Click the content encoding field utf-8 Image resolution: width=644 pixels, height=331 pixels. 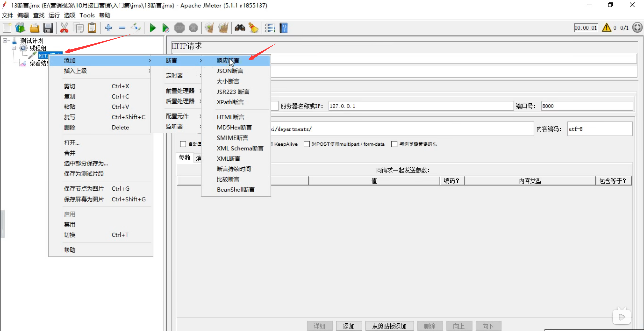coord(599,129)
